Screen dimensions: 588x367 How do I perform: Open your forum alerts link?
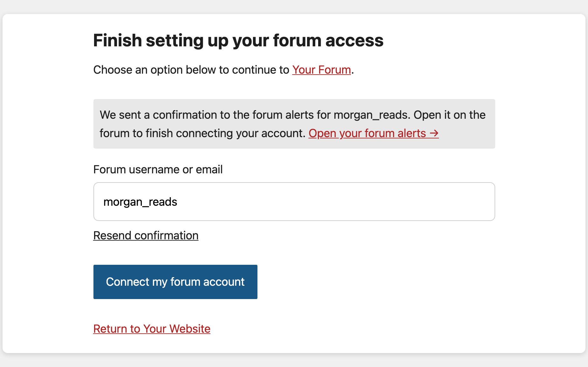coord(373,133)
